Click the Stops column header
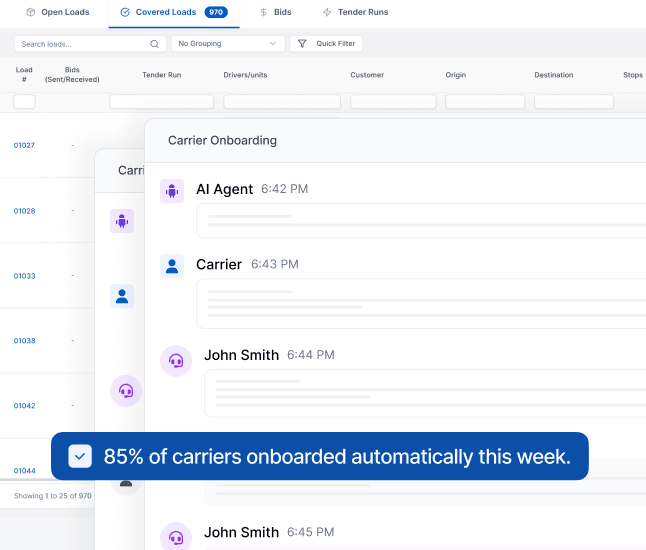646x550 pixels. point(633,75)
